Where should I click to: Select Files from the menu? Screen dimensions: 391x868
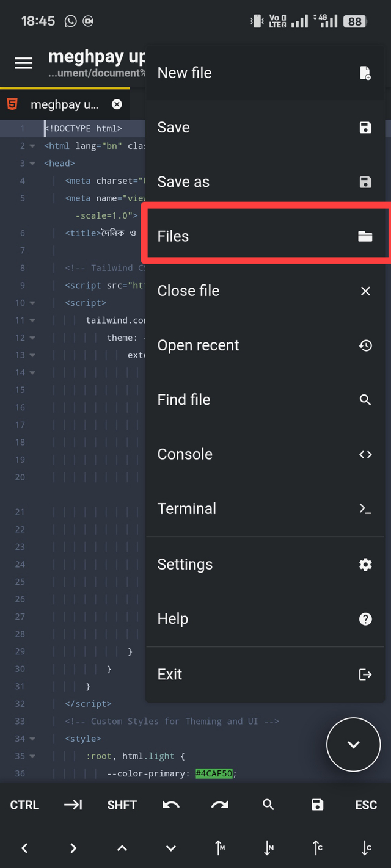tap(265, 236)
